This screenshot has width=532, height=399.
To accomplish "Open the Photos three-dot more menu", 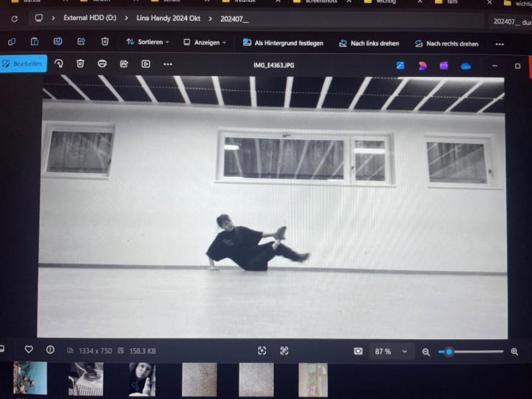I will point(168,64).
